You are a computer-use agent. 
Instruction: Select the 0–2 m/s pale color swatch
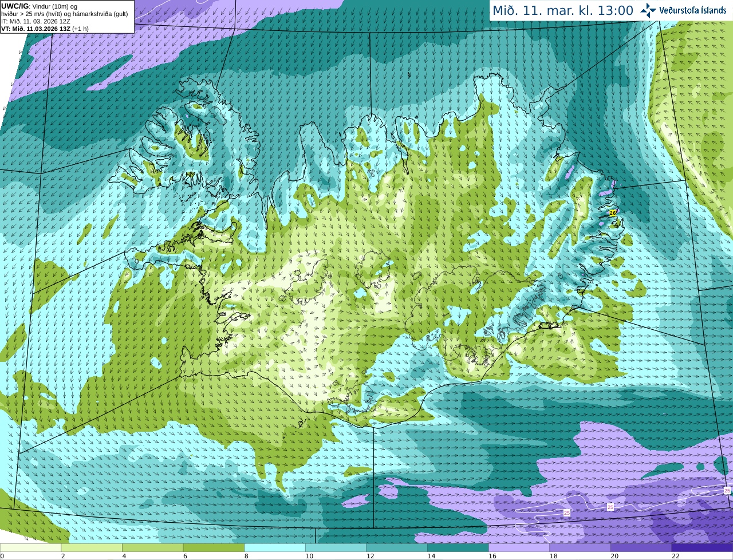pos(30,547)
